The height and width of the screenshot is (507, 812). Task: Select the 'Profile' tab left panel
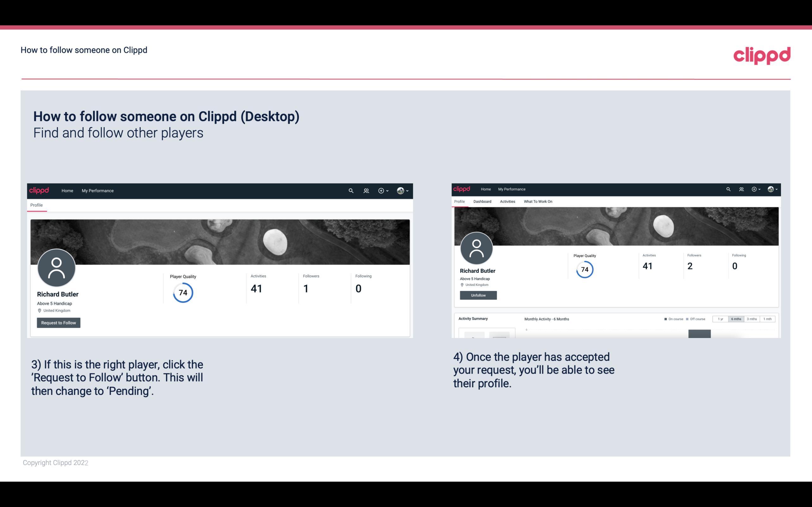tap(36, 204)
